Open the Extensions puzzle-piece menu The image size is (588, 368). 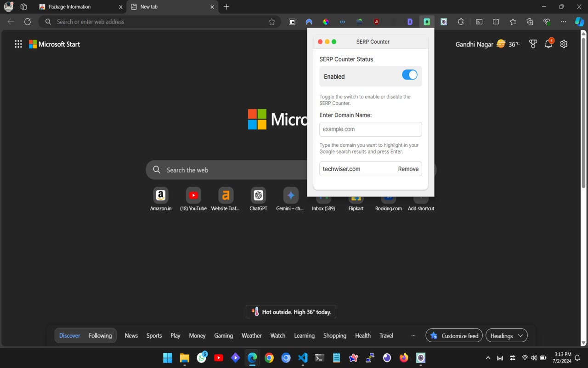[461, 22]
